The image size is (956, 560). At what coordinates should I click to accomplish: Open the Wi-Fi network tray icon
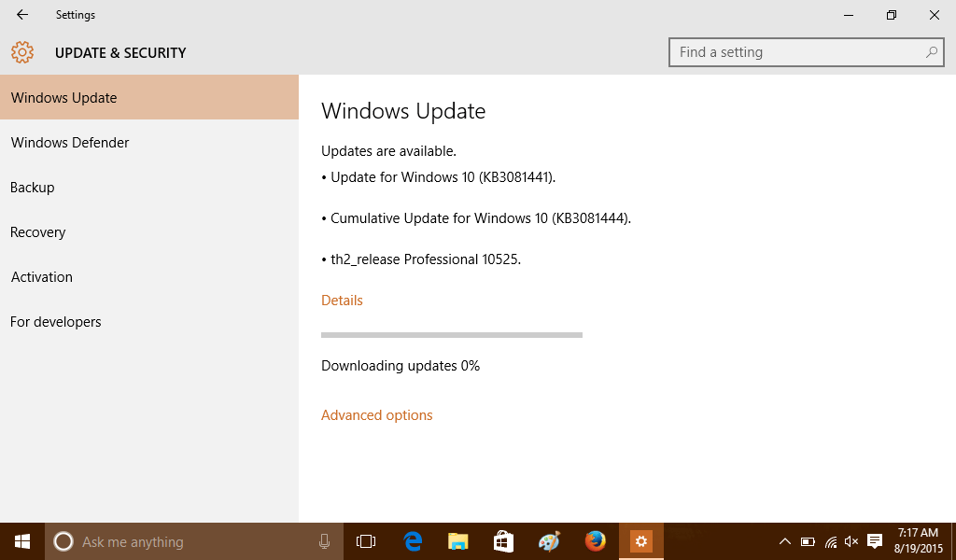coord(830,541)
